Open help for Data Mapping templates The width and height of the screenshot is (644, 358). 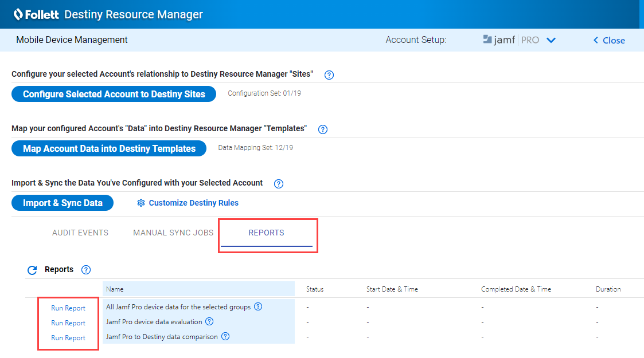(x=322, y=129)
